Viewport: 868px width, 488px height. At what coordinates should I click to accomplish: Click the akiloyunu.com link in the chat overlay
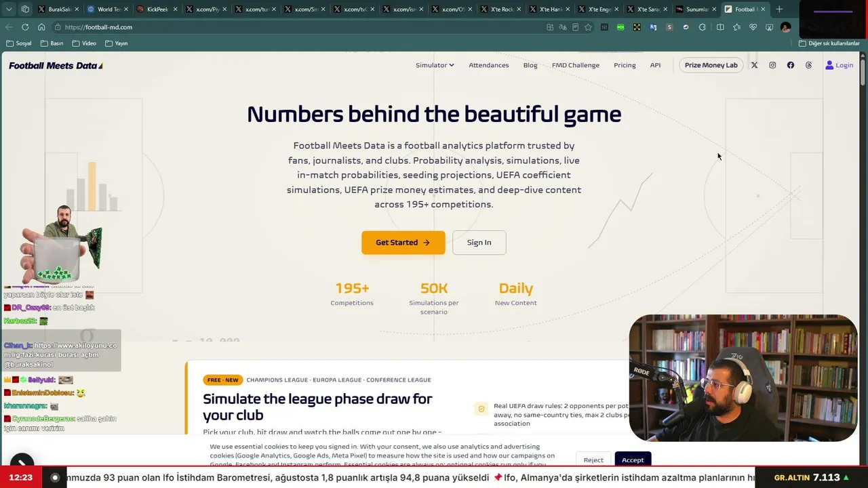[x=60, y=350]
